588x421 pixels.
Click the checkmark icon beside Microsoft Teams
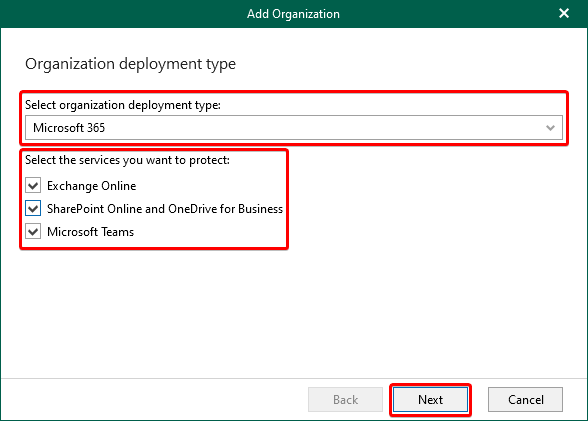coord(33,232)
